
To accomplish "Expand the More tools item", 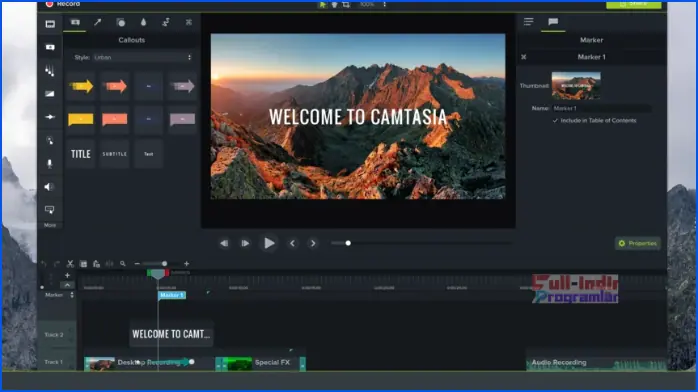I will pos(50,225).
